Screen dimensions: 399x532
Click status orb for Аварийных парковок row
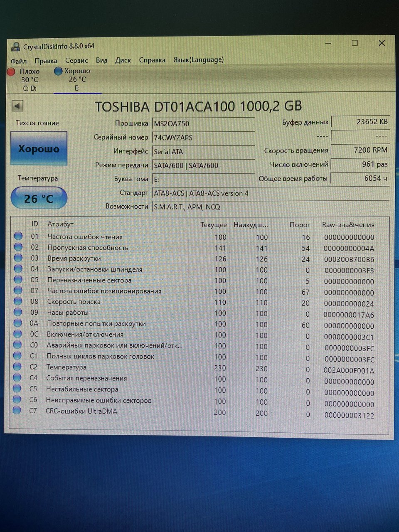(x=17, y=345)
